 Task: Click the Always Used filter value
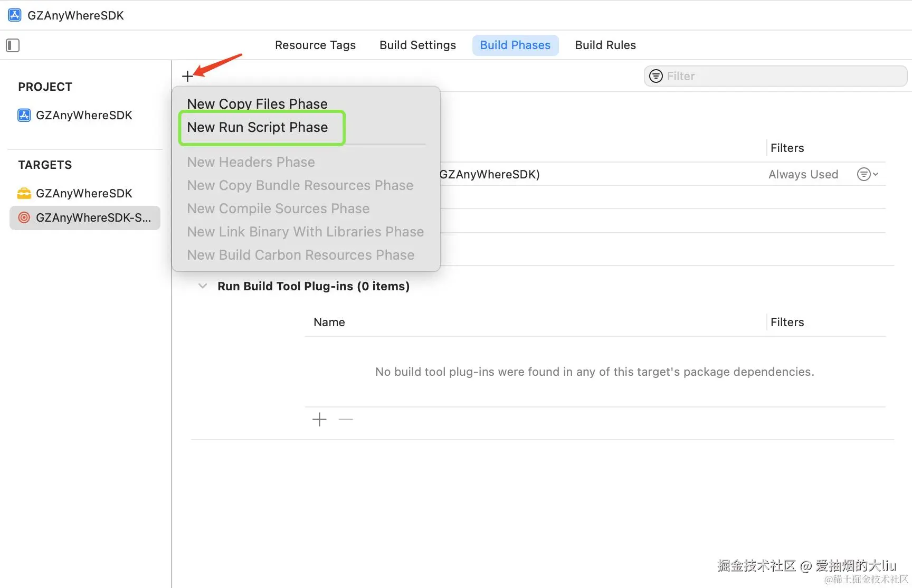tap(803, 174)
